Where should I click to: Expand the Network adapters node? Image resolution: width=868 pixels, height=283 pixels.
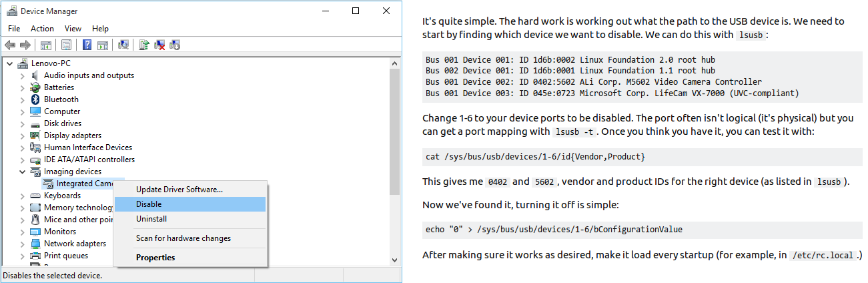[x=23, y=244]
